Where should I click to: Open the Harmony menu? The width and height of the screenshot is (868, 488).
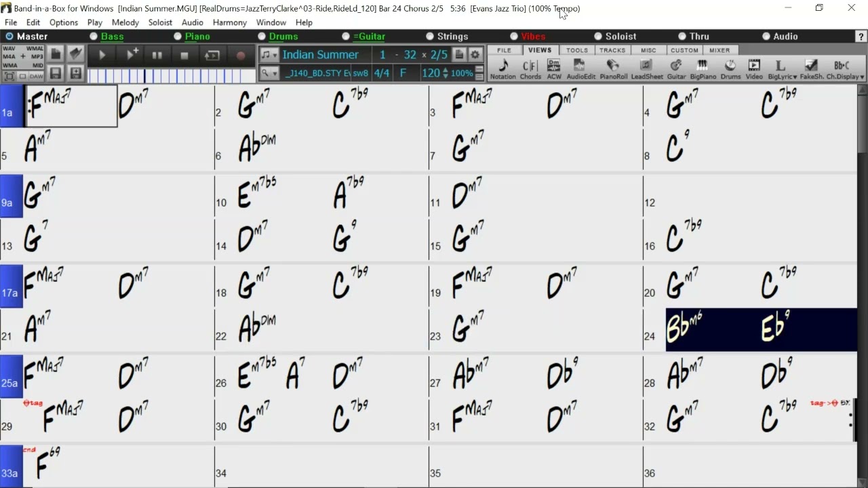(x=229, y=22)
